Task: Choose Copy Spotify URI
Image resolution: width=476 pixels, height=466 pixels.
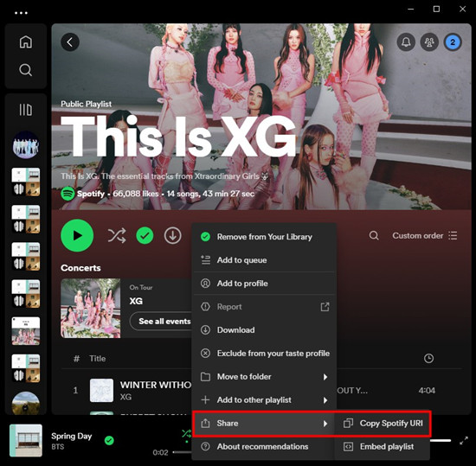Action: (x=383, y=424)
